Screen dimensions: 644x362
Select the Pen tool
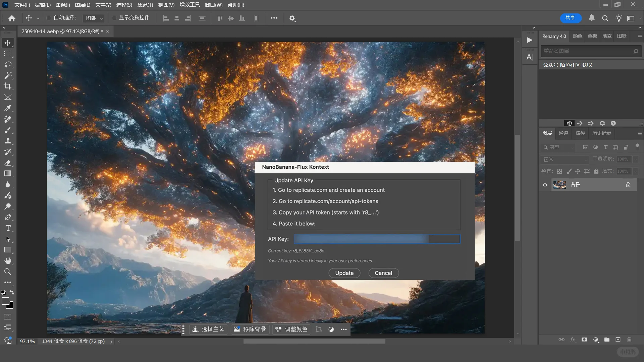pos(8,217)
